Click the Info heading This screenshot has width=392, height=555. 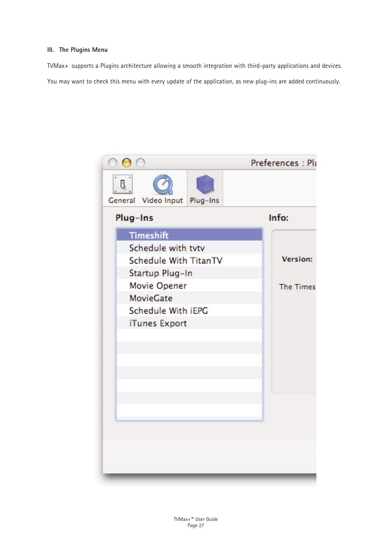(x=279, y=217)
